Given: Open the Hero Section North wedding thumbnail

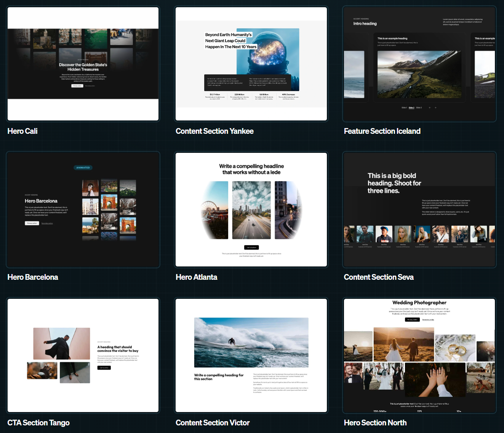Looking at the screenshot, I should click(x=419, y=355).
